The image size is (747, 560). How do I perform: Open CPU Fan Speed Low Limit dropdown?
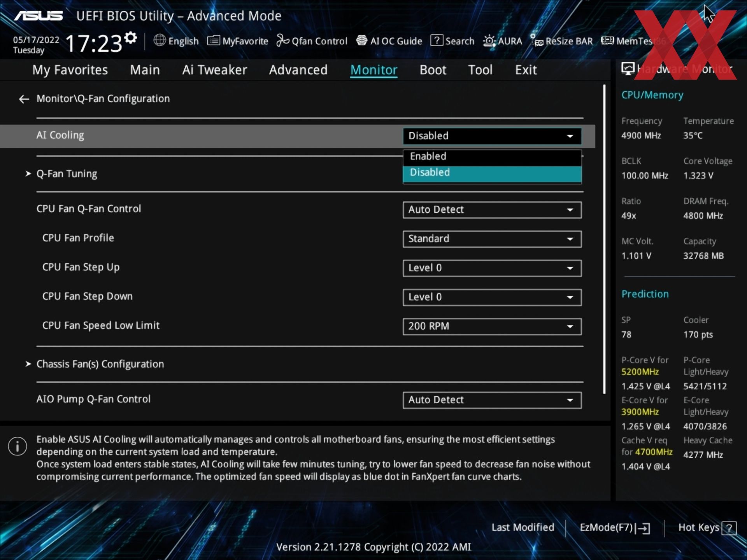coord(492,327)
